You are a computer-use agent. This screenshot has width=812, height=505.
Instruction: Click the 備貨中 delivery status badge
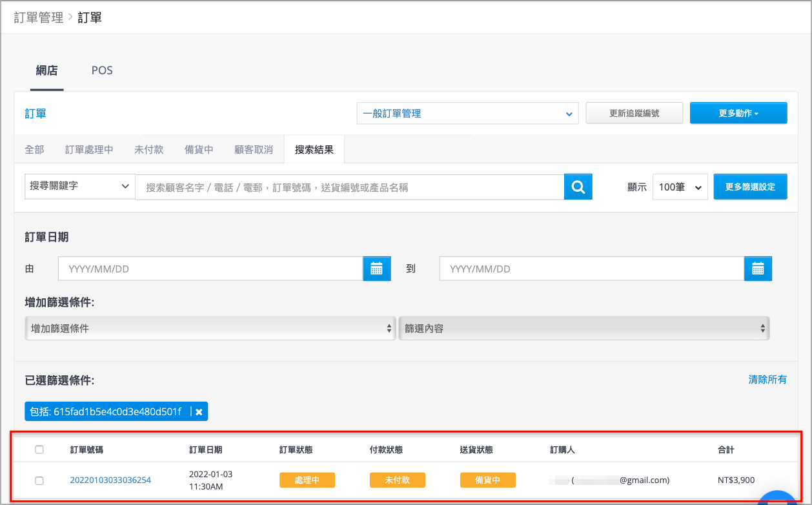(488, 480)
